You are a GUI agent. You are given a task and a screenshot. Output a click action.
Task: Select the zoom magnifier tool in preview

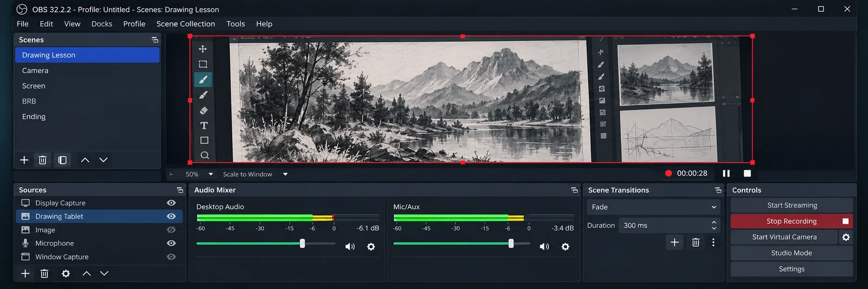point(205,156)
